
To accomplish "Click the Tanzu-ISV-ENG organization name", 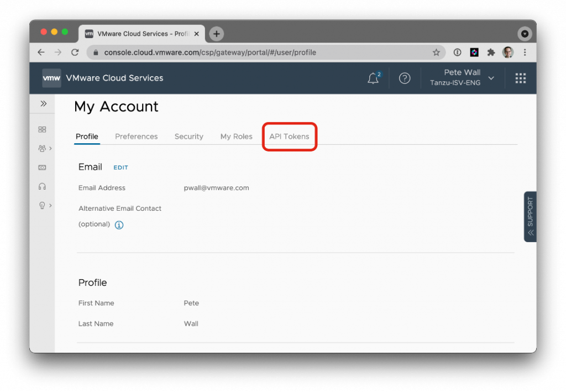I will click(455, 83).
